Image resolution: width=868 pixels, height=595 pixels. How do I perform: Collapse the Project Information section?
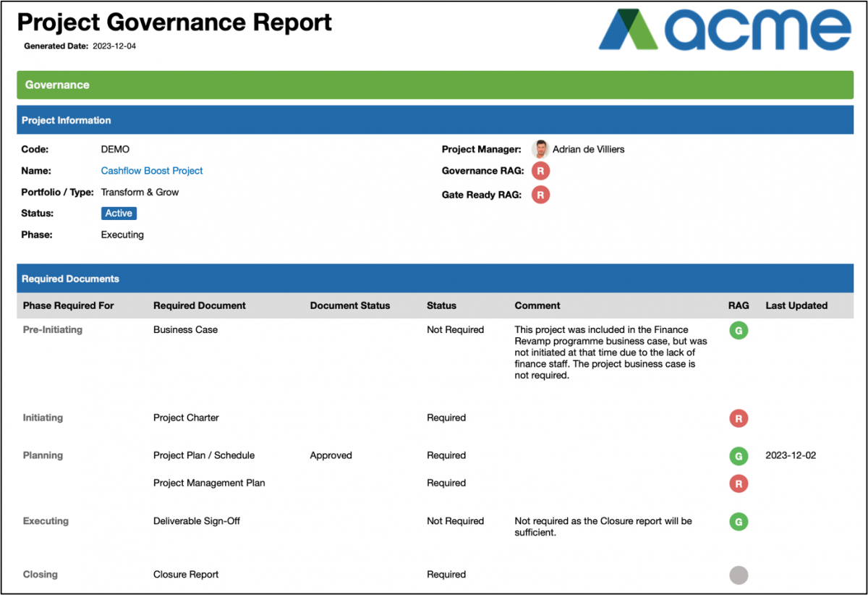pyautogui.click(x=434, y=119)
